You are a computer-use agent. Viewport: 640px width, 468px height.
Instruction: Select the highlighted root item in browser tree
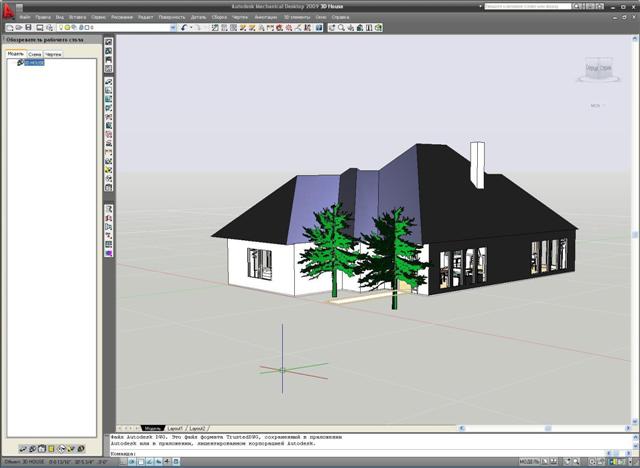point(34,62)
